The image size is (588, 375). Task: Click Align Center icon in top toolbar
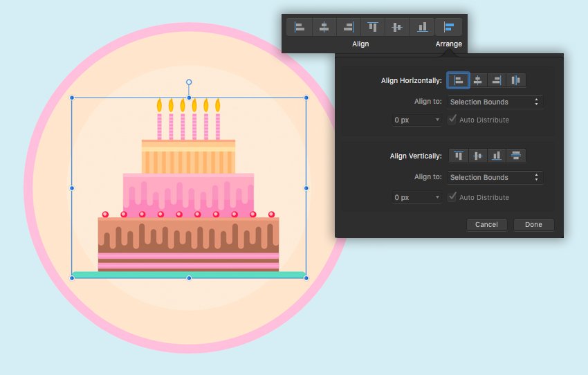pos(324,27)
